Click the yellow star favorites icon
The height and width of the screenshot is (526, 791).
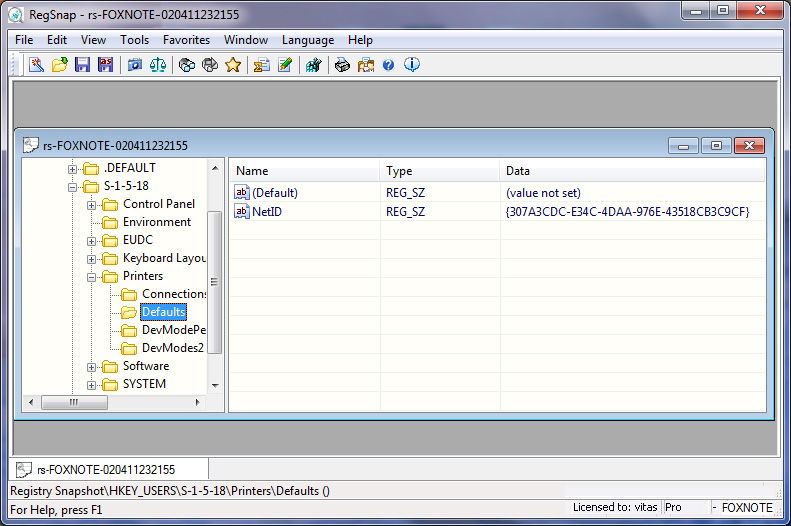click(x=233, y=65)
